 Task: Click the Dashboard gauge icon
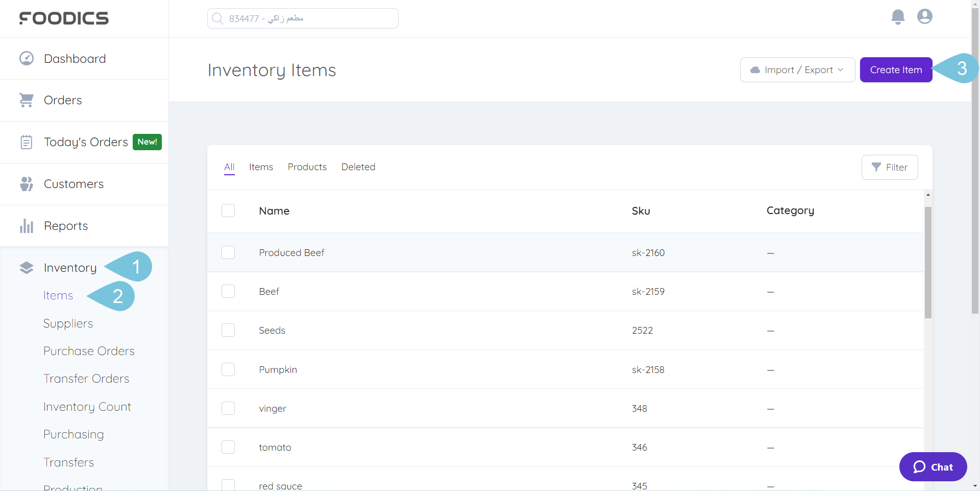pyautogui.click(x=27, y=59)
